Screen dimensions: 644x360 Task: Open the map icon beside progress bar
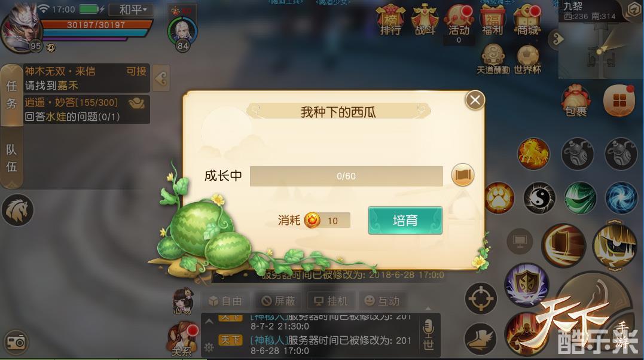point(462,175)
